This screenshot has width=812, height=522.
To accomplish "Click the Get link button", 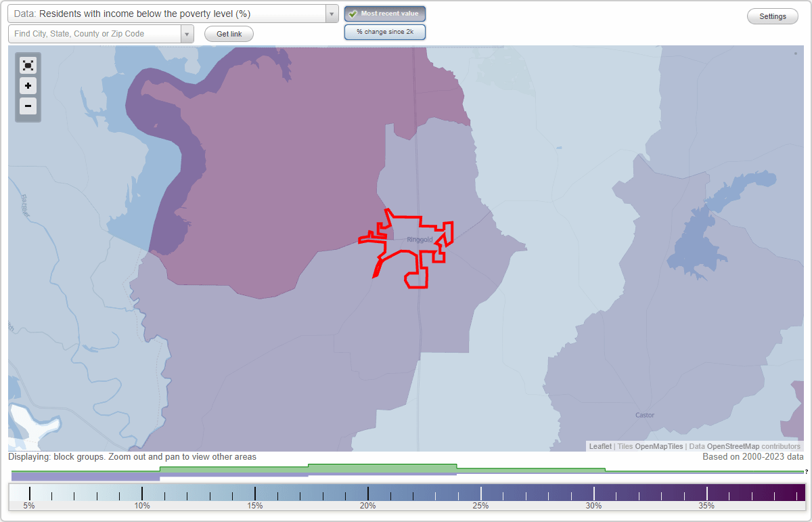I will (229, 34).
